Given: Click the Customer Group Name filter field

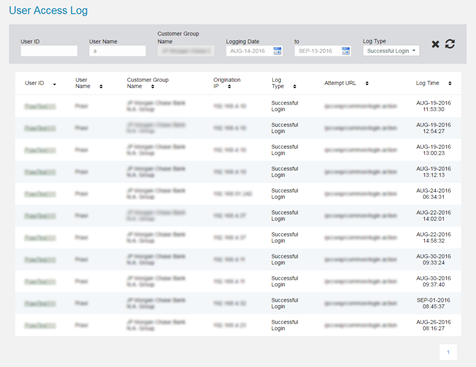Looking at the screenshot, I should click(186, 51).
